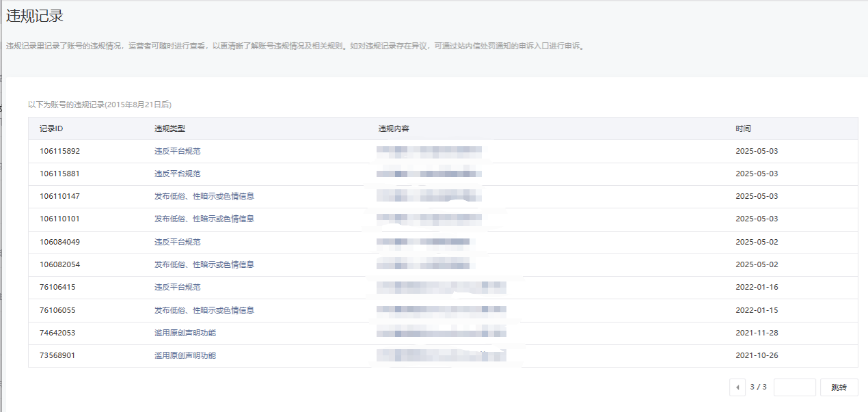Screen dimensions: 868x412
Task: Click 发布低俗、性暗示或色情信息 for record 106110147
Action: point(204,196)
